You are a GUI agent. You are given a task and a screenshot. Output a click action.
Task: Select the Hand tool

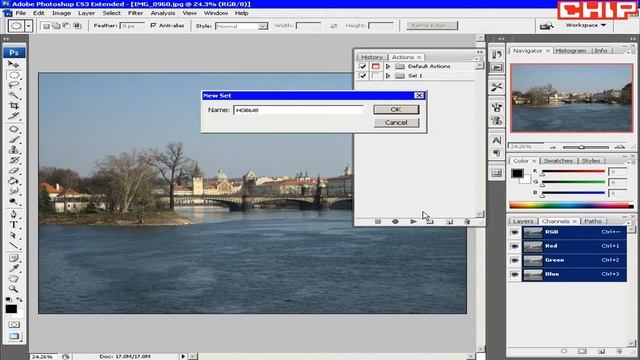click(14, 278)
